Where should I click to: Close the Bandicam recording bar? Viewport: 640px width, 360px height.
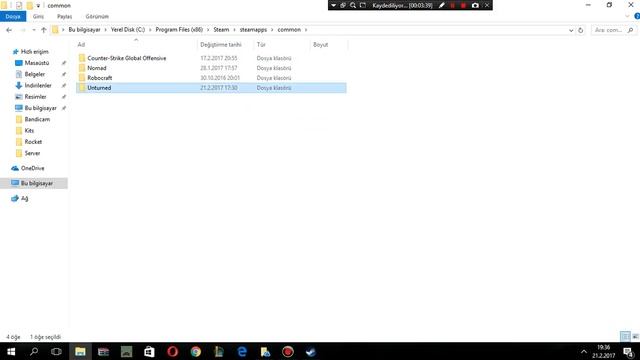tap(487, 5)
